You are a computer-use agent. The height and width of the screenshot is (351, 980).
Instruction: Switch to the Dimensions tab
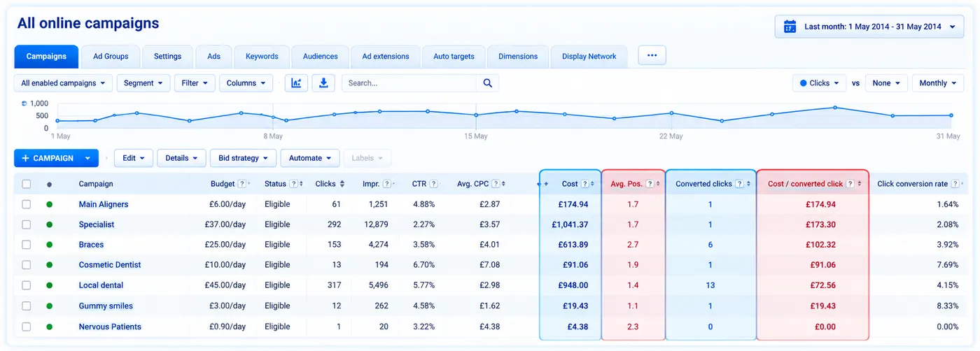coord(518,57)
